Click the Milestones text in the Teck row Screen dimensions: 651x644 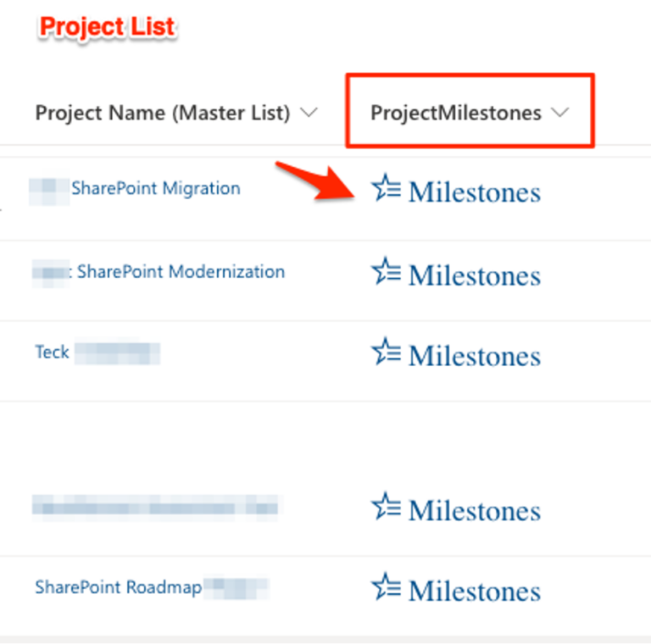coord(474,354)
